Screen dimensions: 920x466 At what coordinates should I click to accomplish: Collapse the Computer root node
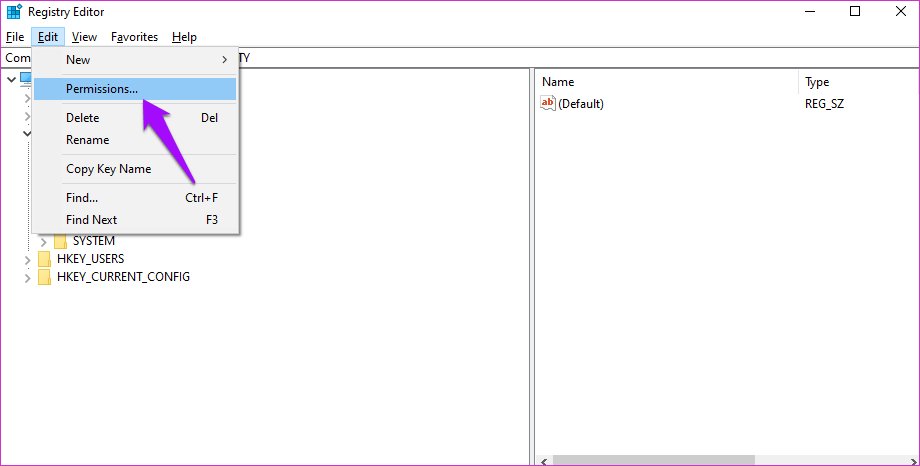pos(11,78)
